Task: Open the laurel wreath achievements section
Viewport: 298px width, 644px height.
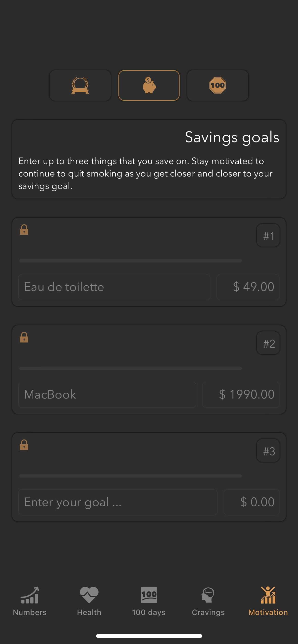Action: (80, 85)
